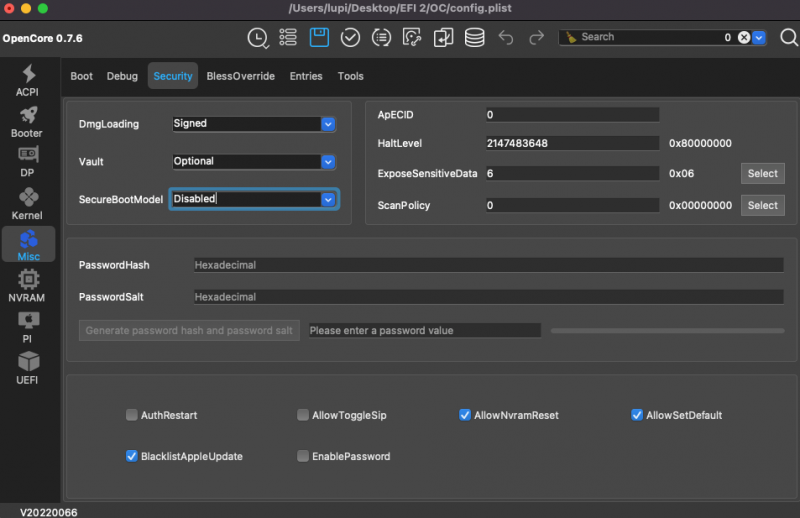Open the database icon in toolbar
Screen dimensions: 800x518
click(475, 37)
